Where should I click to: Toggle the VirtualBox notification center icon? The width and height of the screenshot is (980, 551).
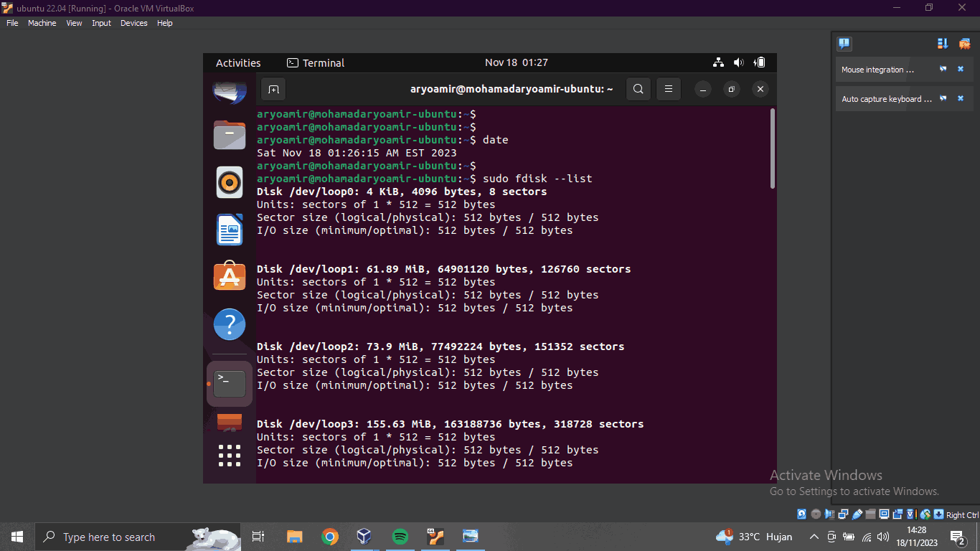[x=844, y=44]
